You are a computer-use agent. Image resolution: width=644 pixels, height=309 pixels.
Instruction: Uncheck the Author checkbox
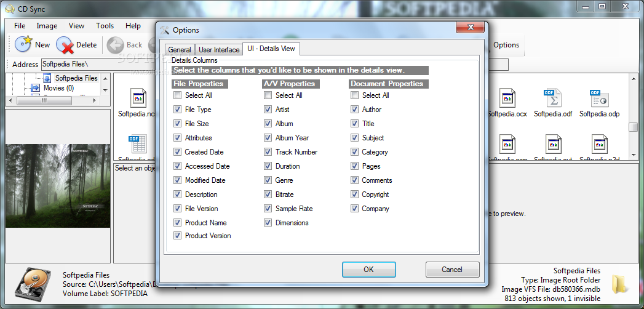(354, 110)
